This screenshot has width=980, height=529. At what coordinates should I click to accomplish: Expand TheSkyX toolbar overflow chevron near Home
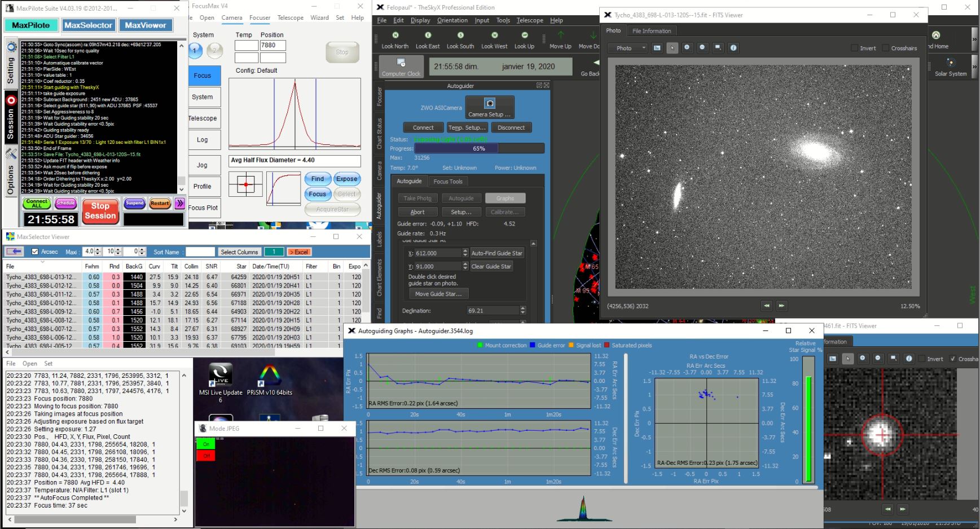point(974,38)
